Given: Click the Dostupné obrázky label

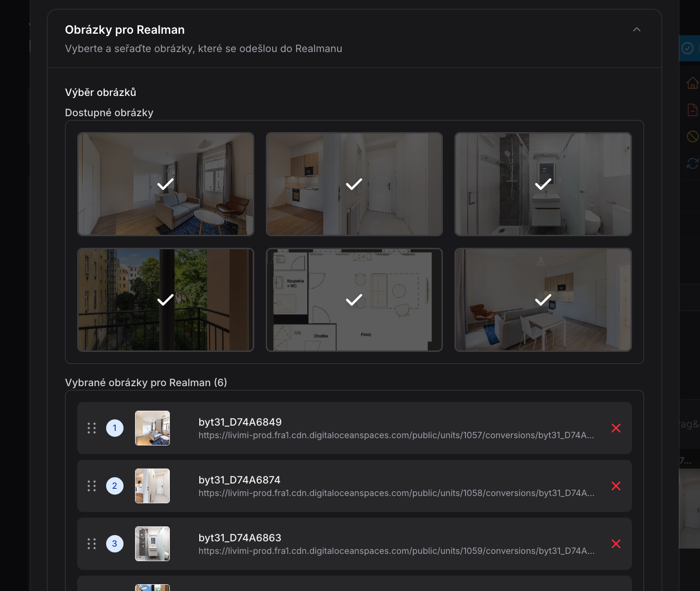Looking at the screenshot, I should click(x=109, y=112).
